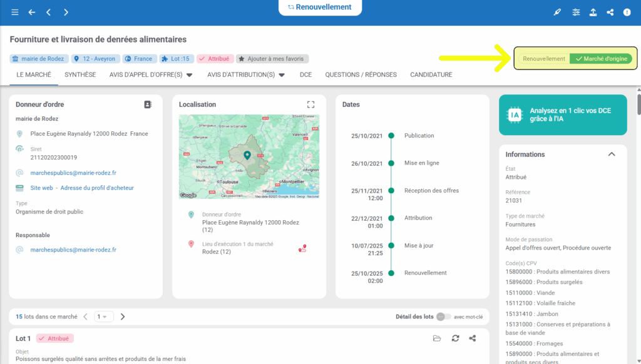Select Marché d'origine toggle option
The image size is (641, 364).
601,59
